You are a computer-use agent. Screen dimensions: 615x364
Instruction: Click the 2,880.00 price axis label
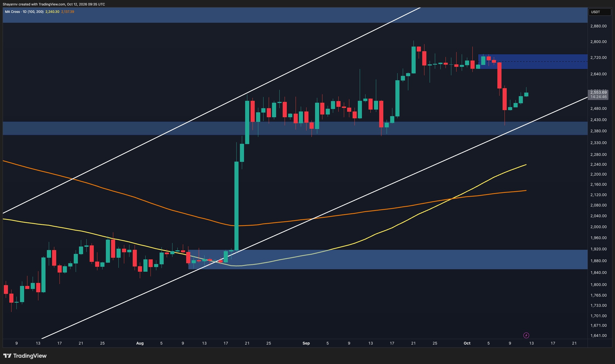599,26
